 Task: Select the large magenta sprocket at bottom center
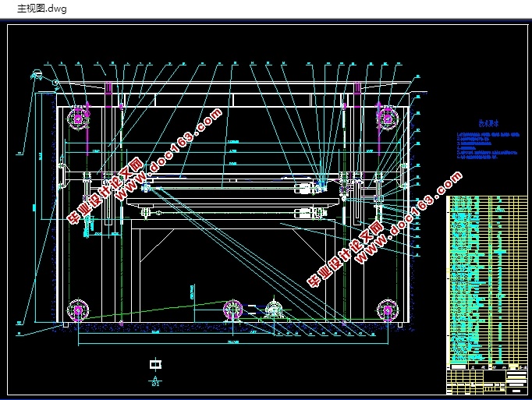(x=232, y=310)
